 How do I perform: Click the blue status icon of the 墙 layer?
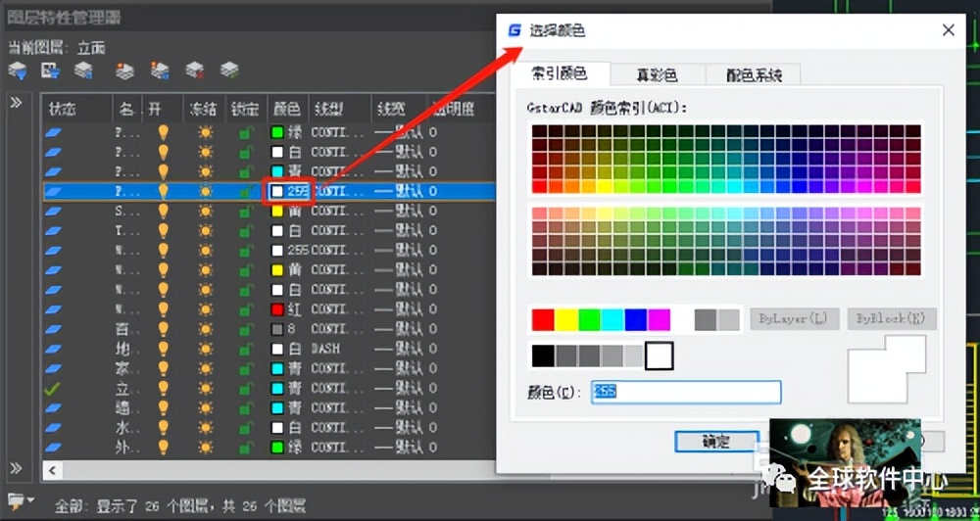coord(53,408)
